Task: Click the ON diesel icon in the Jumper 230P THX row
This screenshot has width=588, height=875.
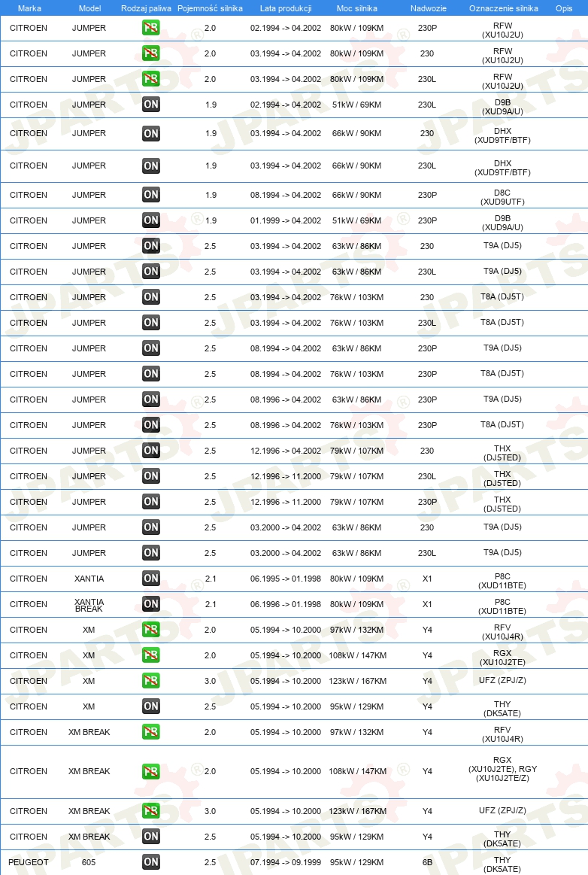Action: [150, 502]
